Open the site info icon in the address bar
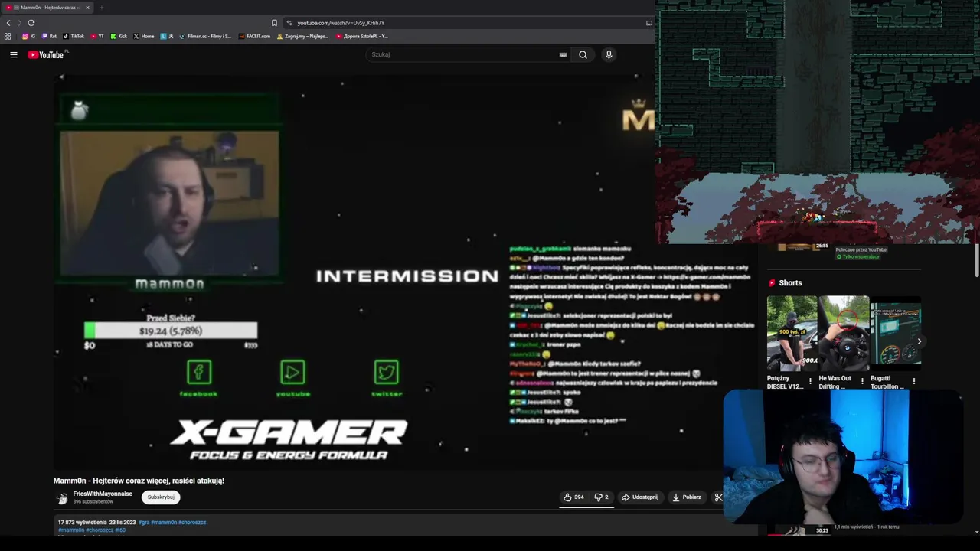The image size is (980, 551). coord(289,23)
